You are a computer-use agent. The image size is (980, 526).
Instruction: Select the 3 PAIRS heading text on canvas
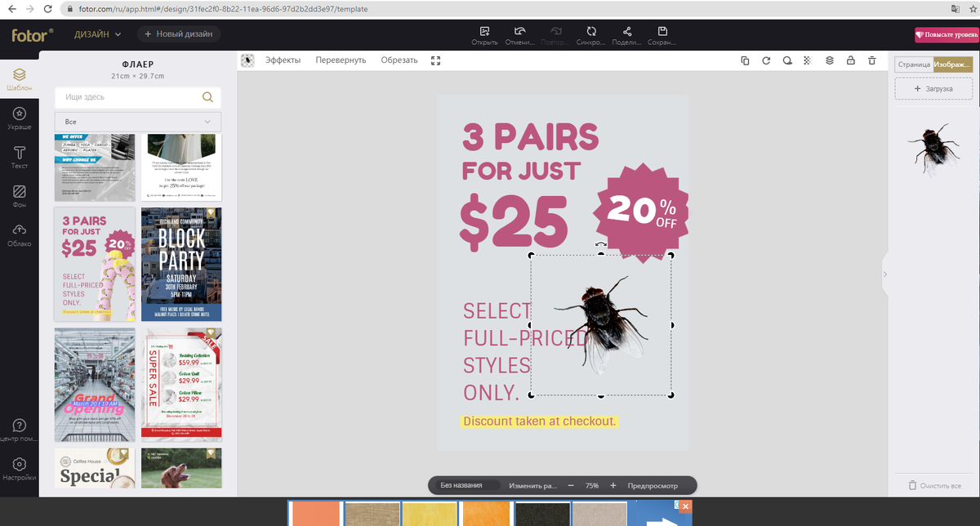[x=531, y=137]
